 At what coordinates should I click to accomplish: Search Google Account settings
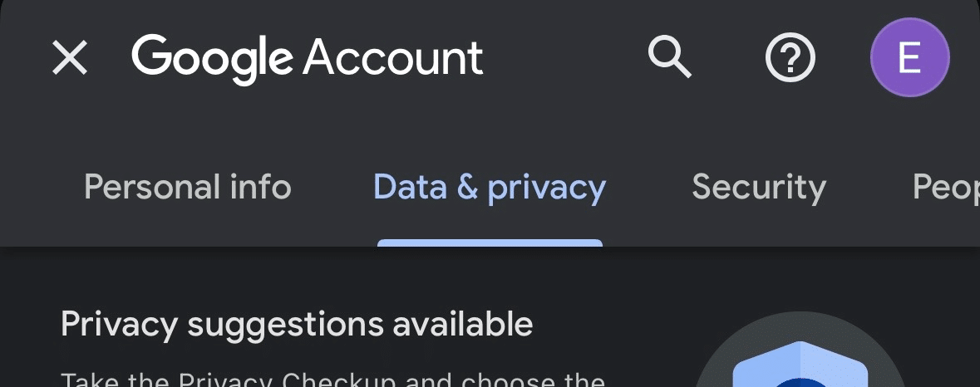(x=669, y=56)
